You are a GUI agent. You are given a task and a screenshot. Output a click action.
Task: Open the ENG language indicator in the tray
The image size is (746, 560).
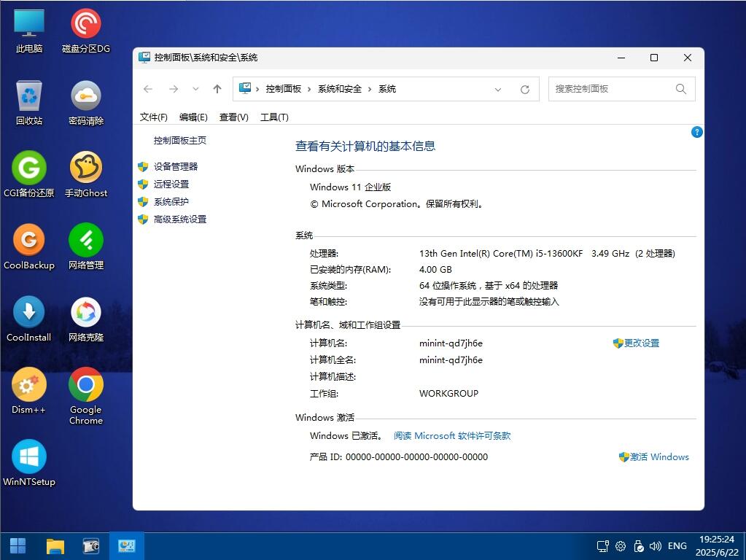tap(677, 545)
